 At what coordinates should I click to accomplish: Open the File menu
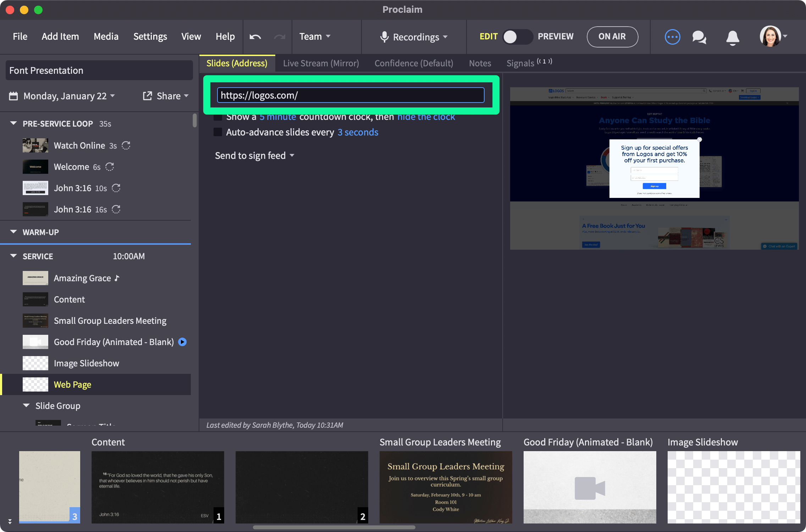click(x=20, y=37)
